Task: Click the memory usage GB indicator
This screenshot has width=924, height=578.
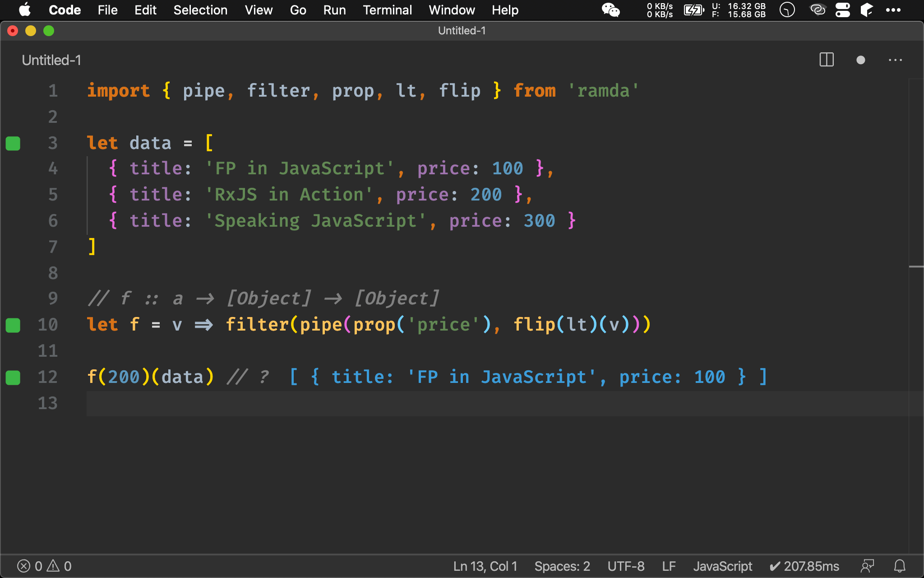Action: [x=739, y=10]
